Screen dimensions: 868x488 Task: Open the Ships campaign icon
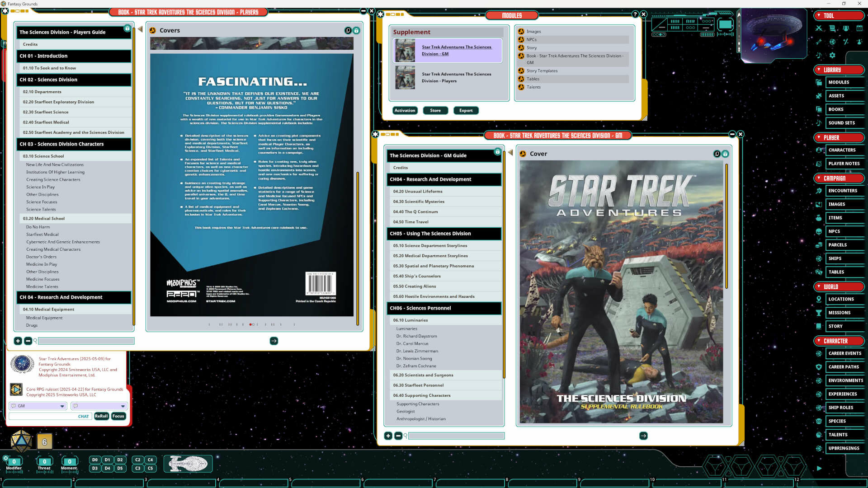pyautogui.click(x=819, y=258)
